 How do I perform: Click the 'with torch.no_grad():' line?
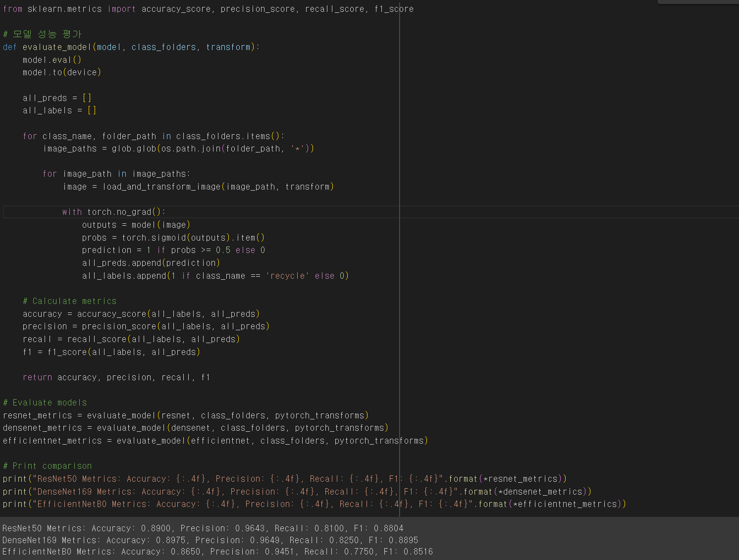pyautogui.click(x=114, y=212)
